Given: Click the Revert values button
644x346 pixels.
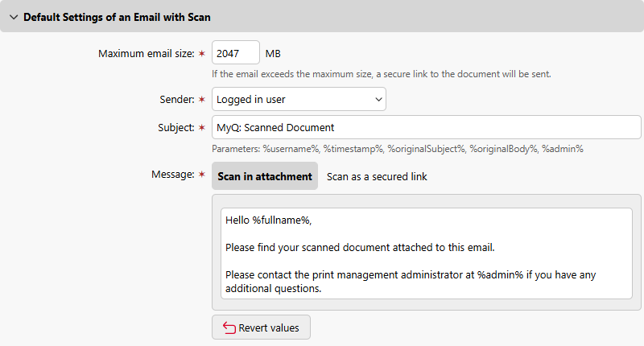Looking at the screenshot, I should tap(261, 327).
